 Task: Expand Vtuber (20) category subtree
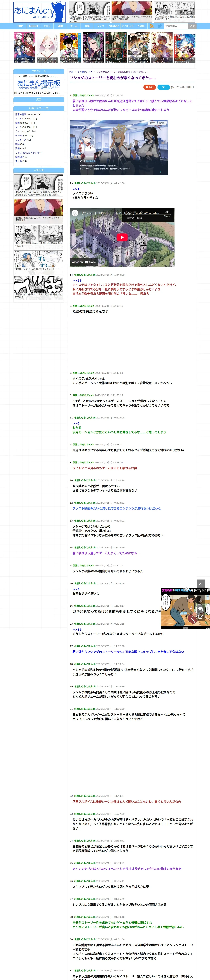click(31, 136)
